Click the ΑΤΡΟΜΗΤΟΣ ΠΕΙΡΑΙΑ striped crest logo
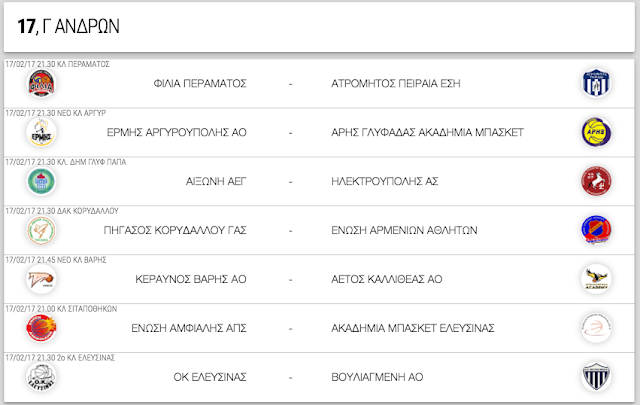640x405 pixels. (x=596, y=83)
